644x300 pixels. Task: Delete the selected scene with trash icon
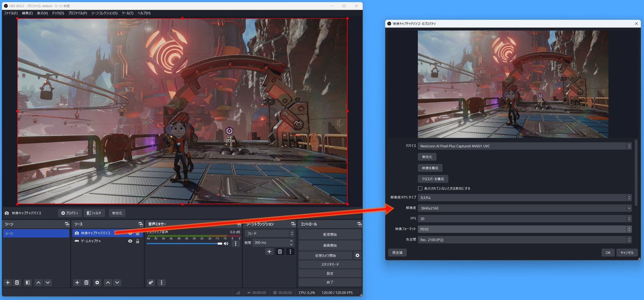(17, 283)
